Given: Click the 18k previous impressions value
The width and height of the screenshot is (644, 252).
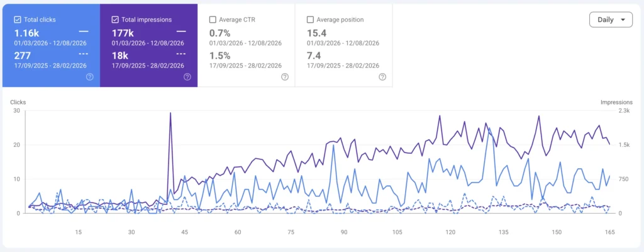Looking at the screenshot, I should (120, 55).
